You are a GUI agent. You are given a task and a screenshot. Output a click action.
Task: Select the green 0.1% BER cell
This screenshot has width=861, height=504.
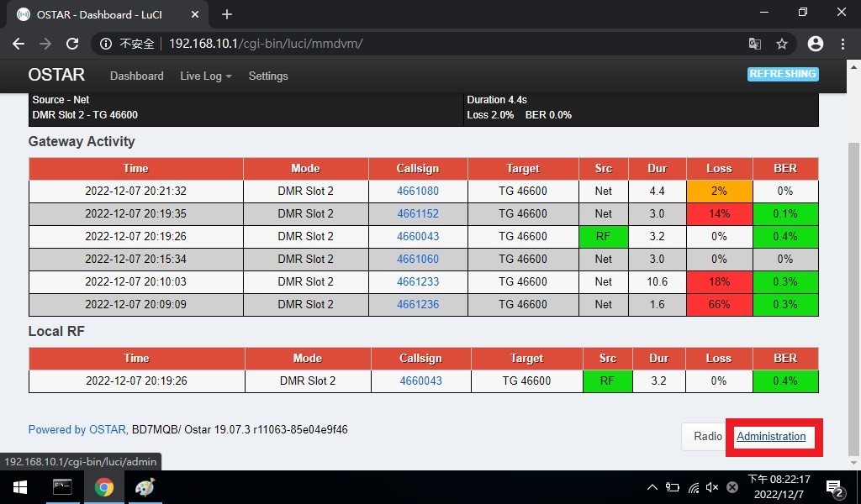(x=784, y=213)
